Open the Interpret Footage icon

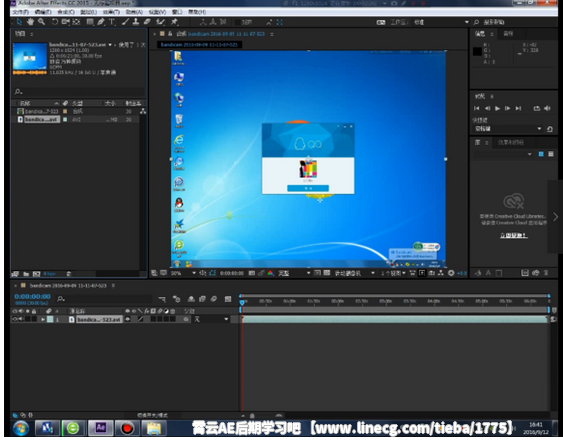pyautogui.click(x=15, y=274)
